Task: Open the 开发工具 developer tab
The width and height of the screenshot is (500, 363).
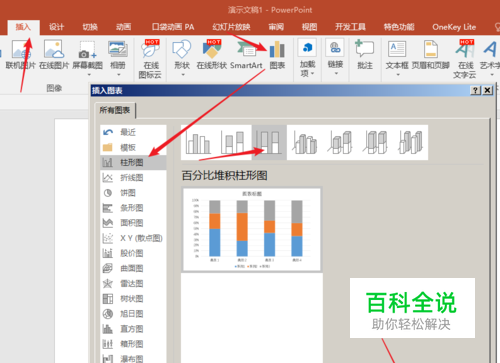Action: pos(350,27)
